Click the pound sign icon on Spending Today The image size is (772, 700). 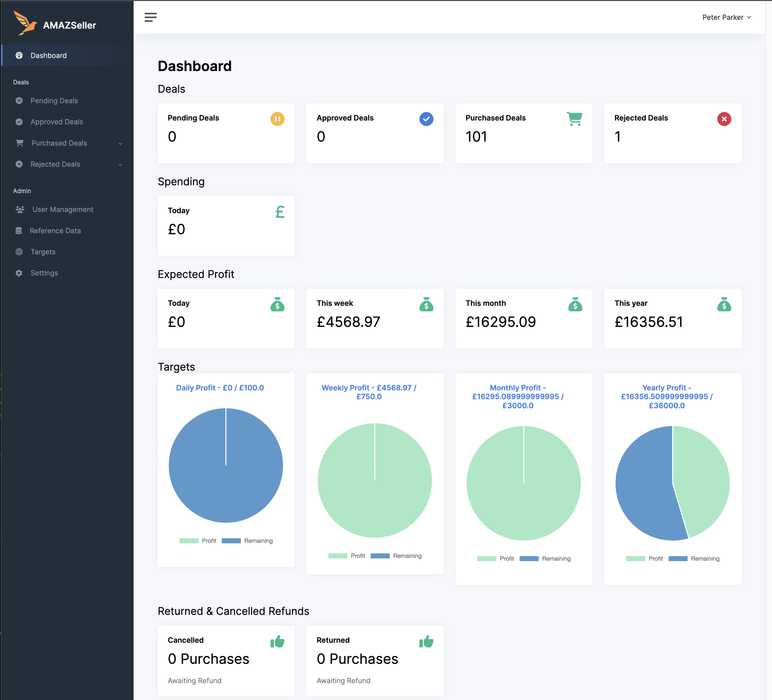(x=280, y=212)
